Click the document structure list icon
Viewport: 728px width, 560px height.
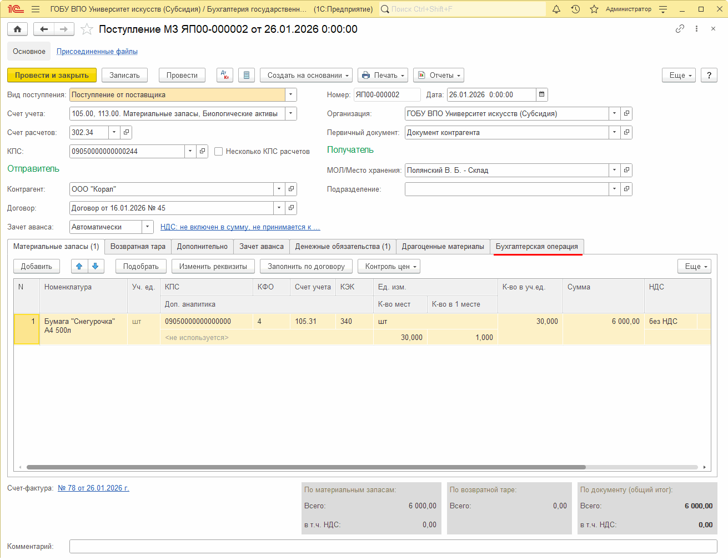[247, 75]
